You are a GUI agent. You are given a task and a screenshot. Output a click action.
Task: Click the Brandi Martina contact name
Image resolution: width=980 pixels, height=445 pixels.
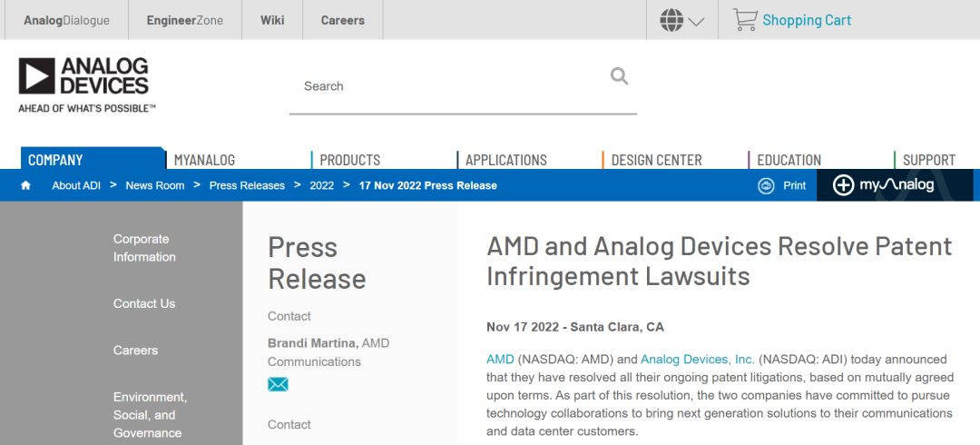coord(313,343)
